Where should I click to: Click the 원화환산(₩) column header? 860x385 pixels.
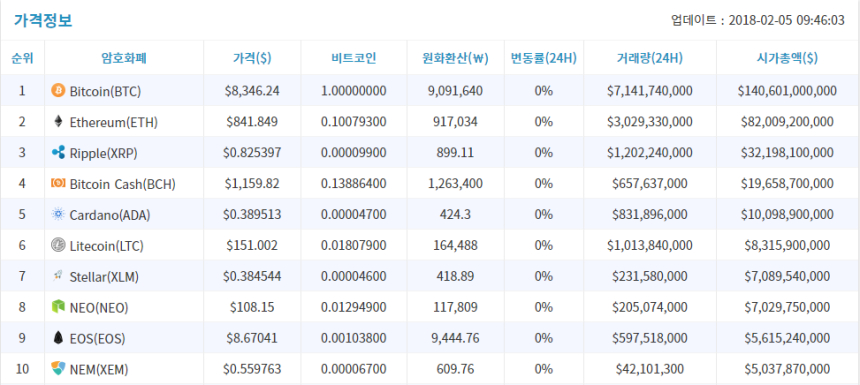456,58
